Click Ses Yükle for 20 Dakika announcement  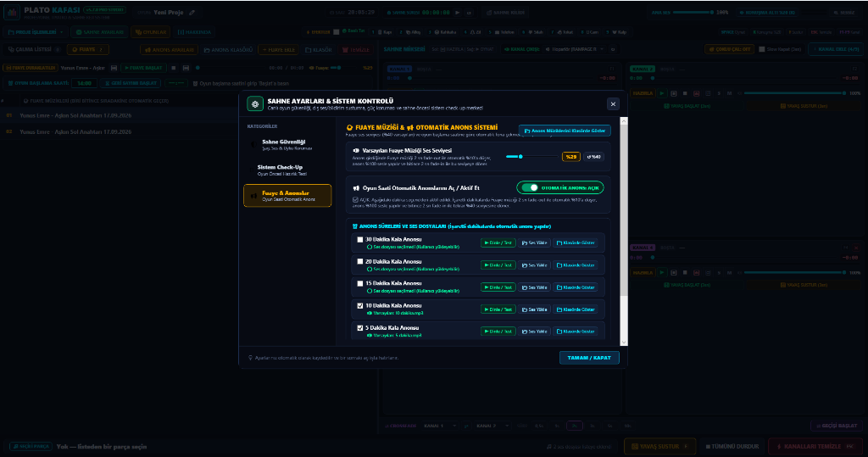[535, 265]
